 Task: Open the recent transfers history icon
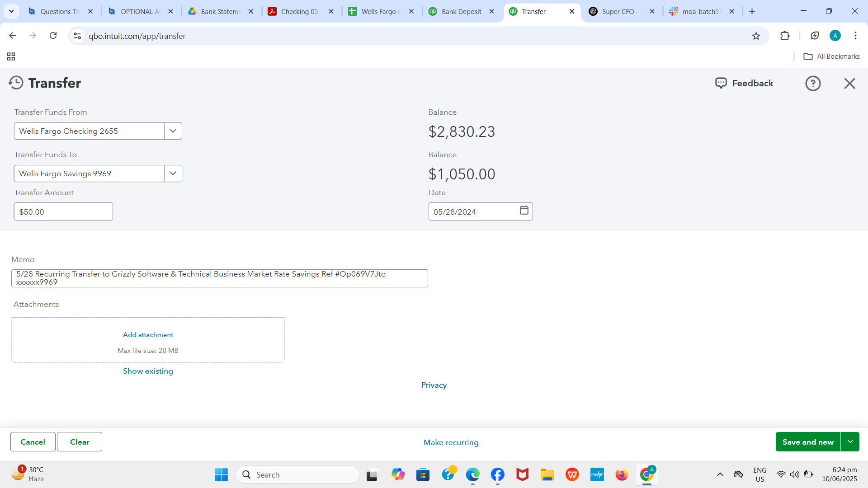pyautogui.click(x=16, y=83)
